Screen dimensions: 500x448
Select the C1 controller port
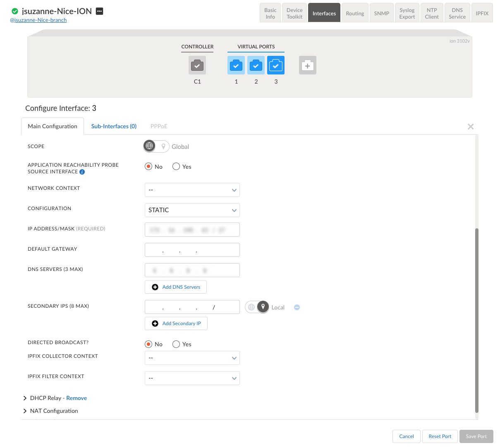(197, 65)
